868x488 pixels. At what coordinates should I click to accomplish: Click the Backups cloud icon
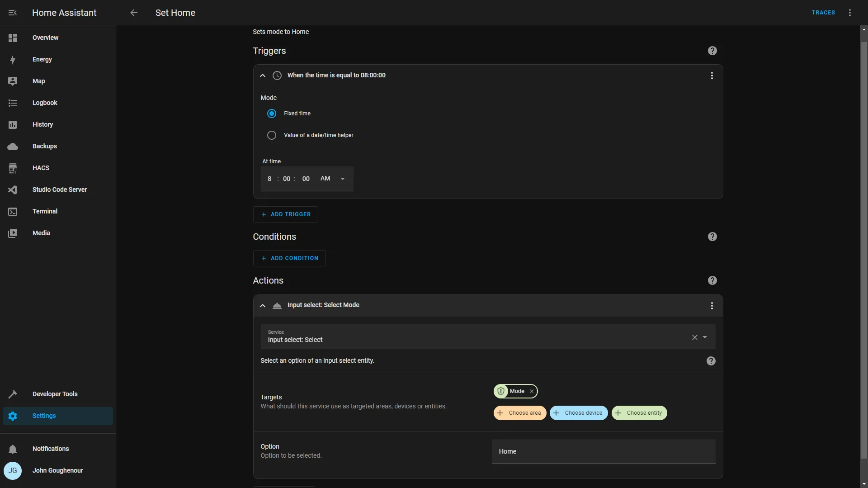coord(13,147)
